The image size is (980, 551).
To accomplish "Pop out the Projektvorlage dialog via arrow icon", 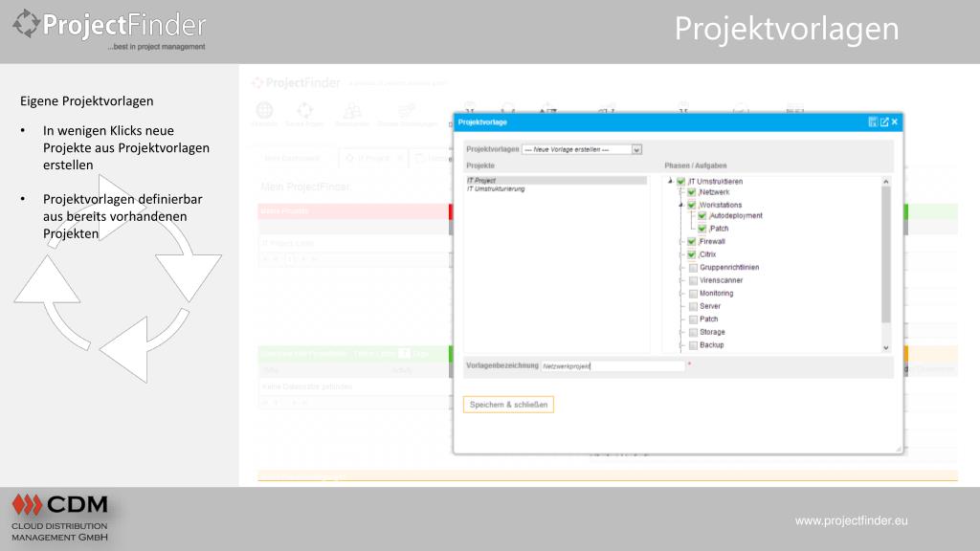I will click(883, 121).
